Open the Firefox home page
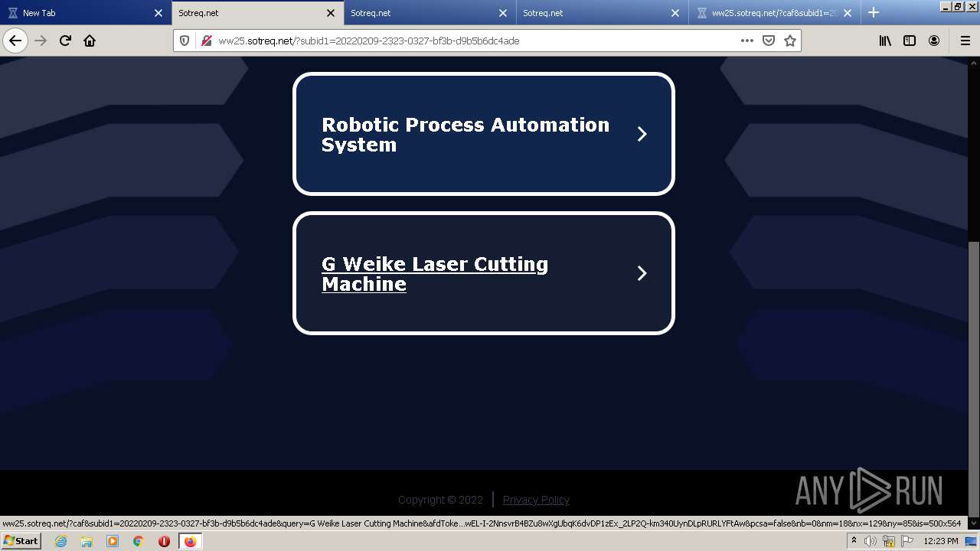980x551 pixels. pos(90,41)
